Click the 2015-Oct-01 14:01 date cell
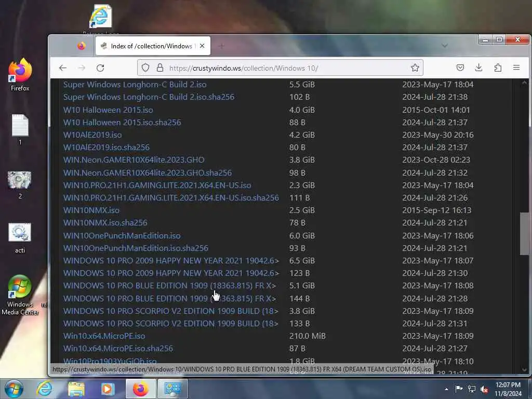 436,110
